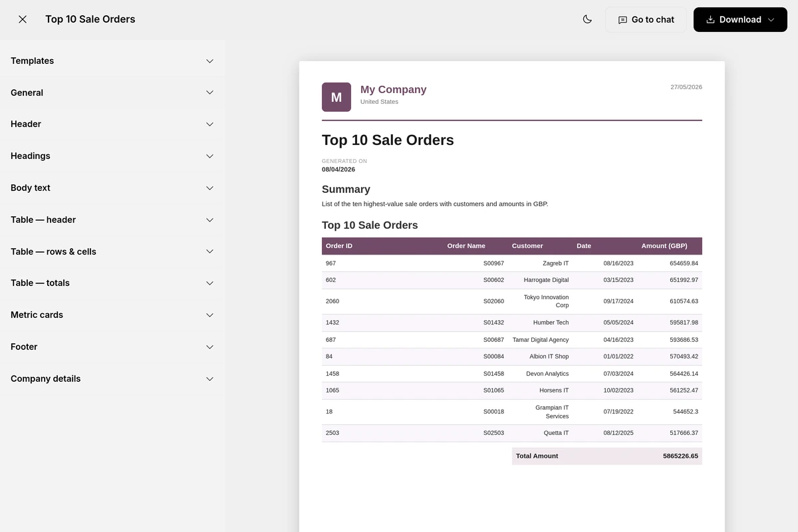This screenshot has width=798, height=532.
Task: Click the amount 654659.84
Action: click(x=684, y=263)
